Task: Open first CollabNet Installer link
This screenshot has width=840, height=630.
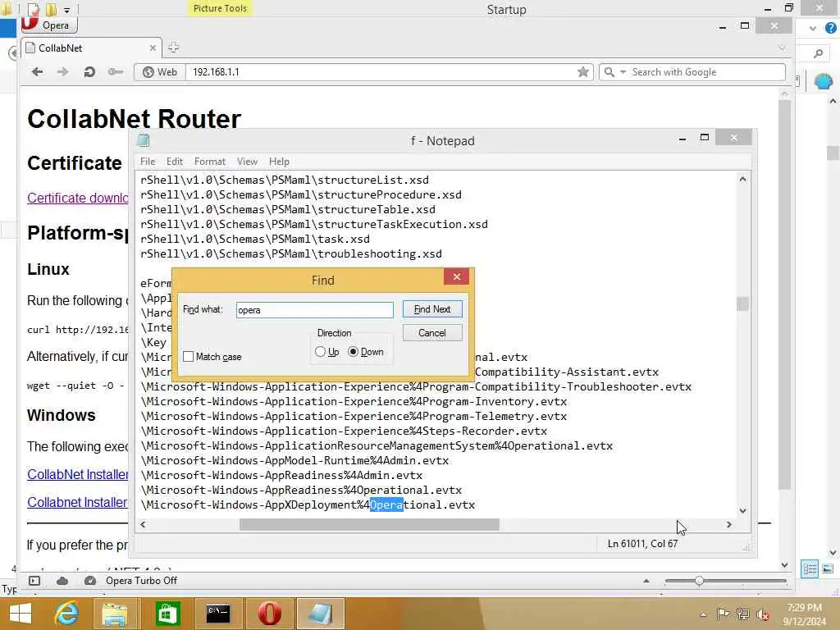Action: (78, 475)
